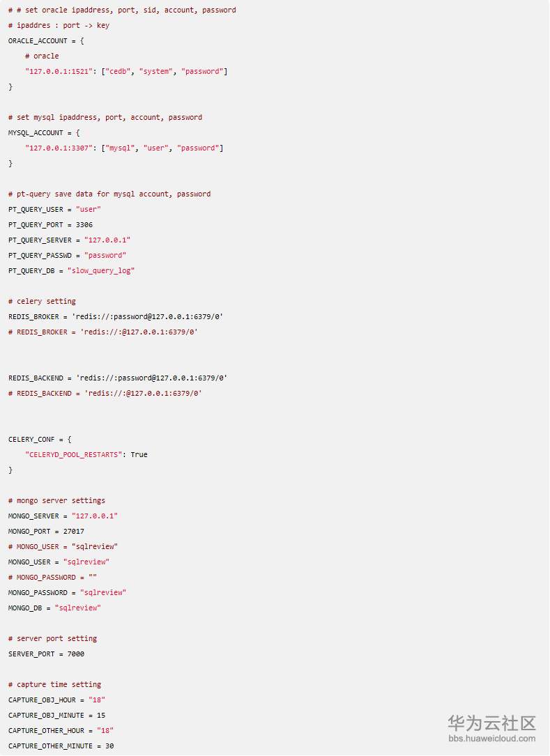Viewport: 550px width, 756px height.
Task: Click the MYSQL_ACCOUNT variable name
Action: click(x=33, y=132)
